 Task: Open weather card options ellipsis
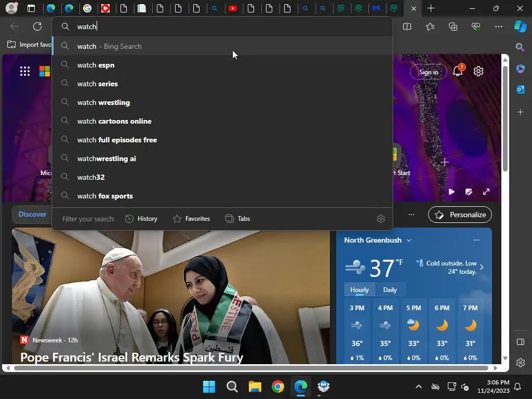[476, 240]
